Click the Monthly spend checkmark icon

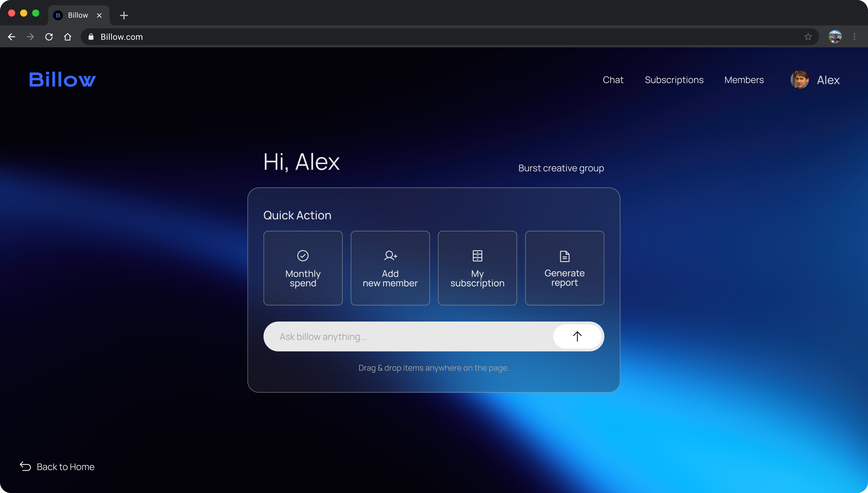tap(303, 256)
